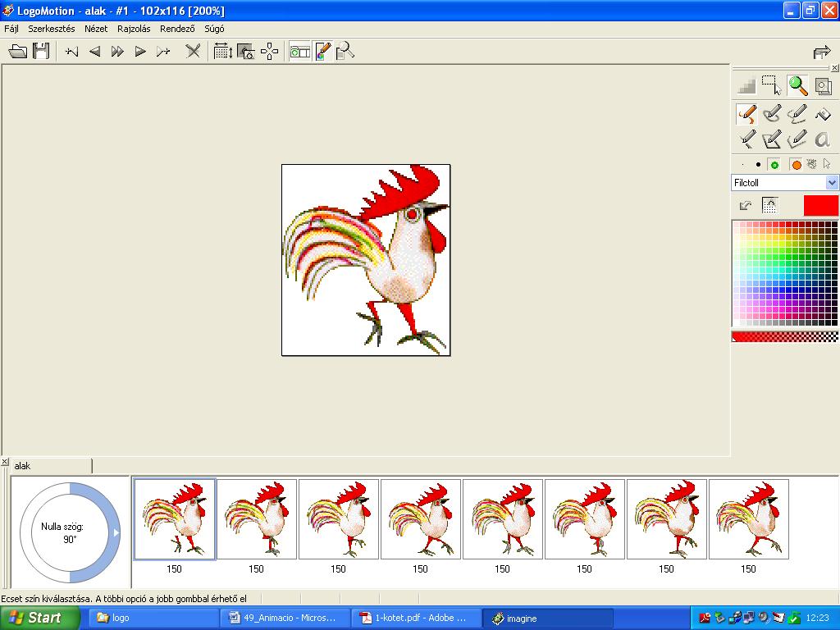This screenshot has width=840, height=630.
Task: Close the drawing tools panel
Action: coord(834,68)
